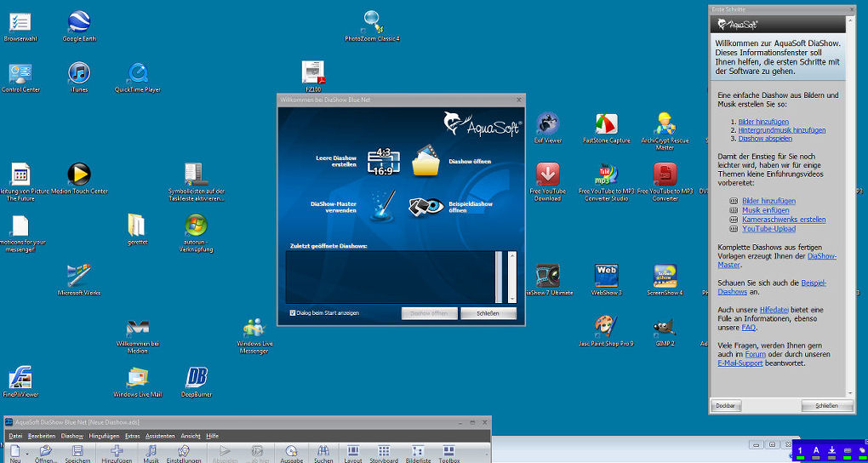Open the Beispieldiashow eye icon
Screen dimensions: 868x463
point(425,206)
